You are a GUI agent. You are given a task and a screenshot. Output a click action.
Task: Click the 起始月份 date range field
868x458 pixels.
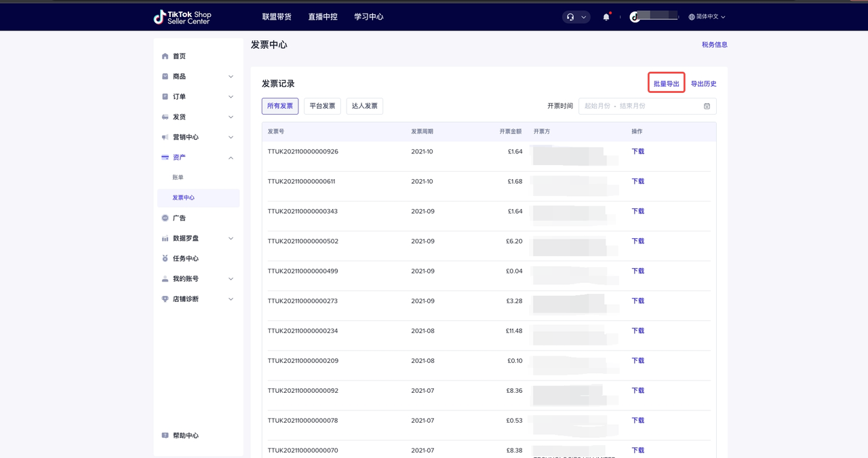tap(597, 107)
